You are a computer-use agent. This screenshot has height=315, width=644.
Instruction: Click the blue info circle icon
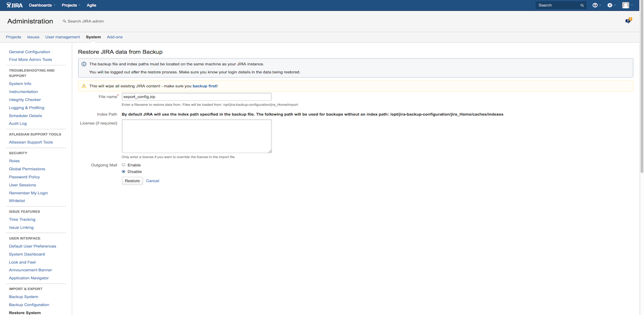pos(84,64)
